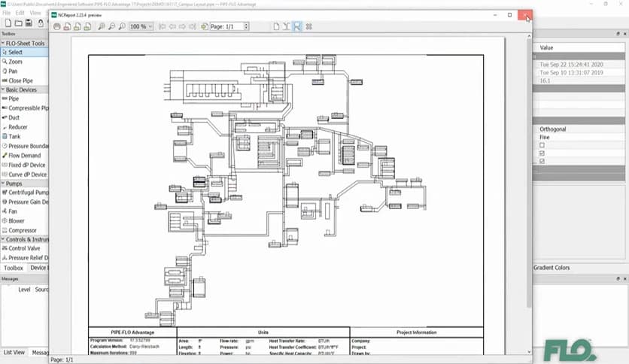Jump to last page arrow in preview

coord(192,26)
